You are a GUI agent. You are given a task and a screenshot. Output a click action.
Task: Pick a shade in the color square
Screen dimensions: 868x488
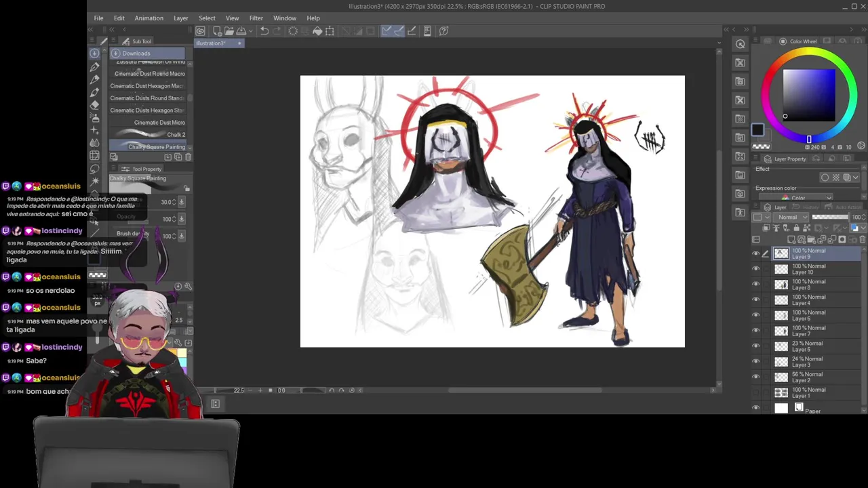click(x=809, y=94)
